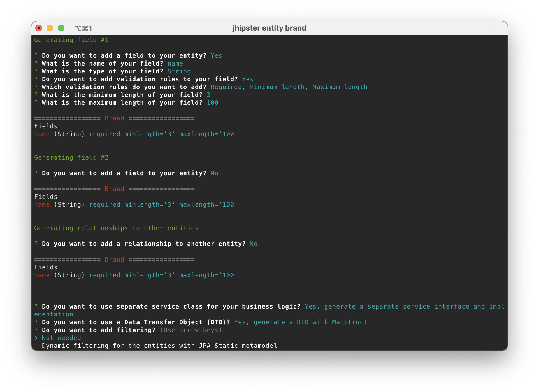Choose 'Dynamic filtering for the entities with JPA Static metamodel'
The height and width of the screenshot is (392, 539).
point(159,346)
